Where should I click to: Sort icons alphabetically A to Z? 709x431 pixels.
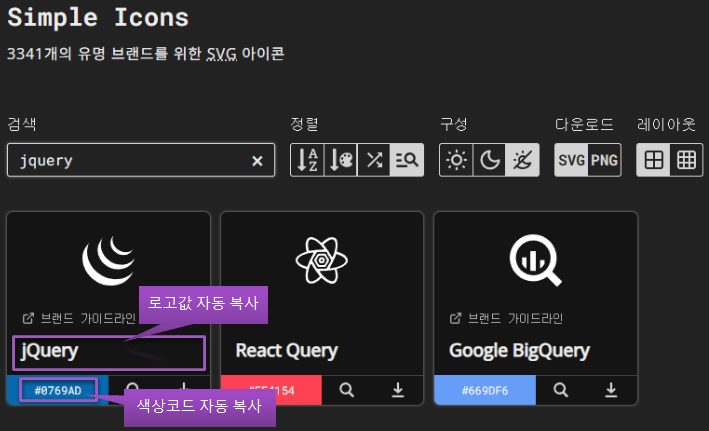coord(307,160)
